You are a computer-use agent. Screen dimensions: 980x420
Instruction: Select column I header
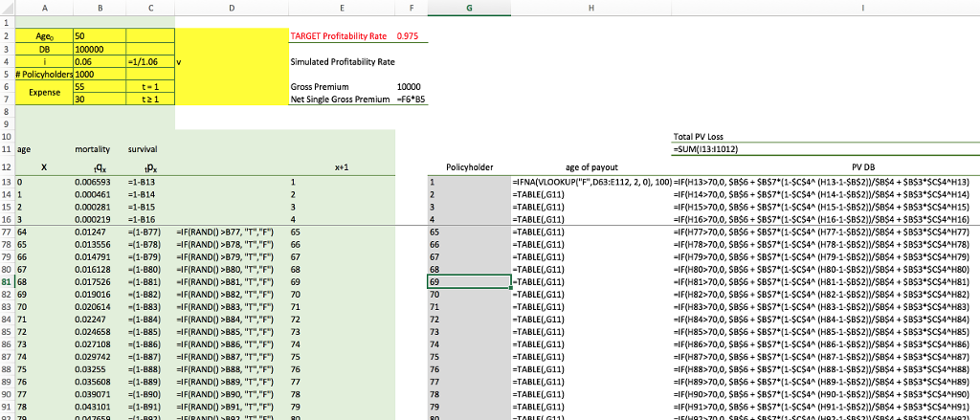pos(826,8)
